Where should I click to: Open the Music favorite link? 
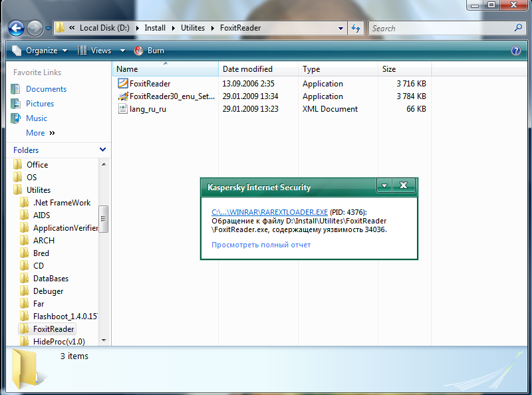click(37, 118)
